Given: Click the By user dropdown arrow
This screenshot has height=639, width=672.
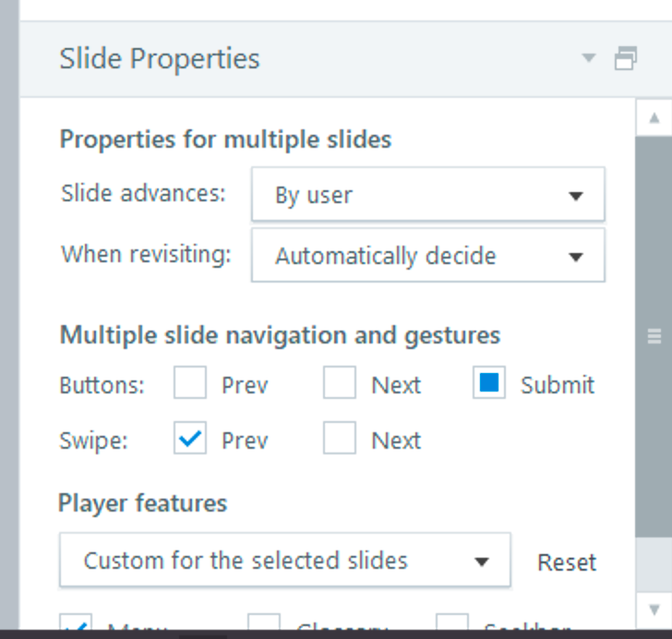Looking at the screenshot, I should pos(576,196).
